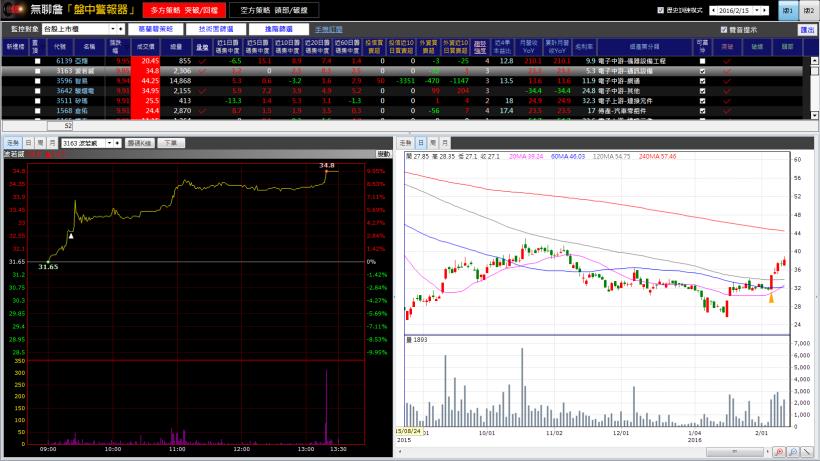Viewport: 820px width, 461px height.
Task: Click the white triangle marker on intraday chart
Action: [70, 236]
